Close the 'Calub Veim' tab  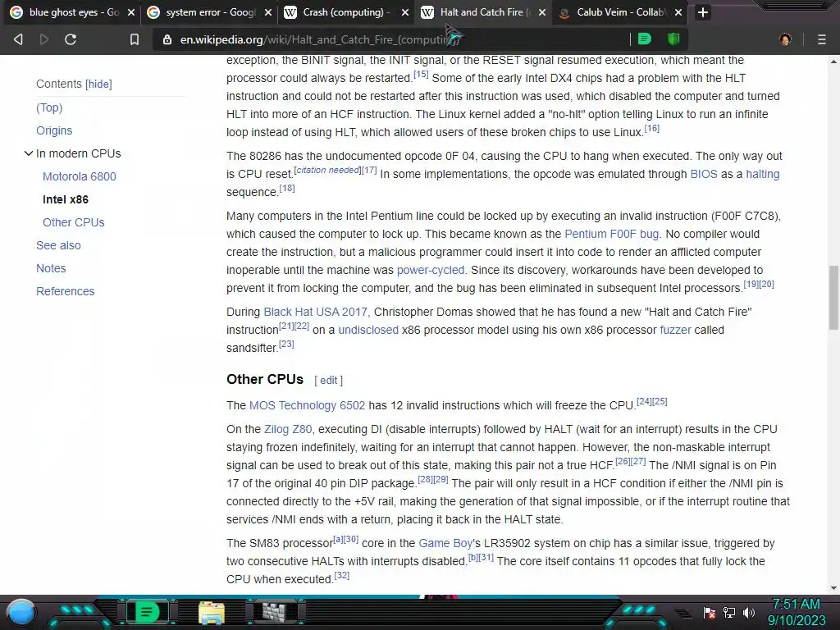[678, 12]
